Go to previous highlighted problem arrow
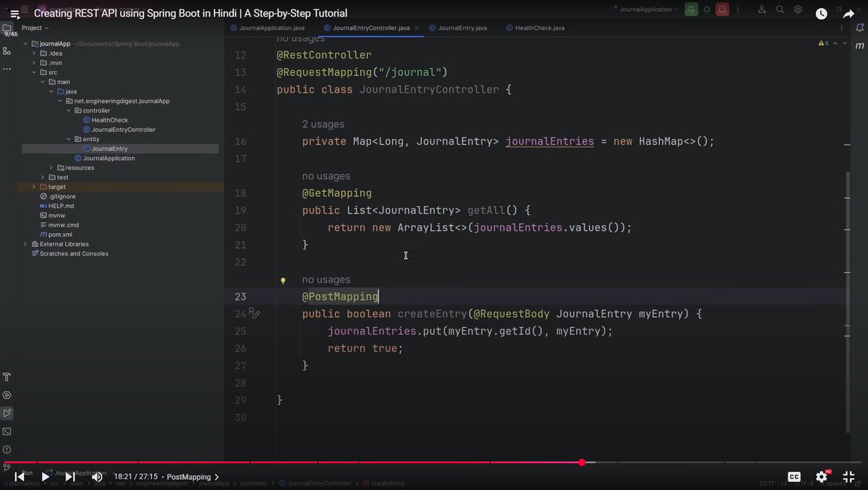This screenshot has height=490, width=868. pos(836,43)
